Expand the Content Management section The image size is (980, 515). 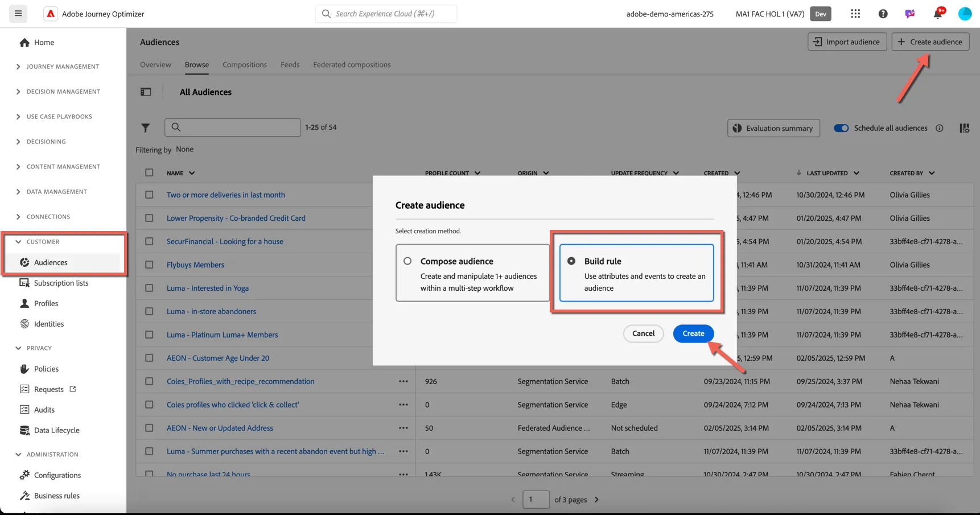18,167
